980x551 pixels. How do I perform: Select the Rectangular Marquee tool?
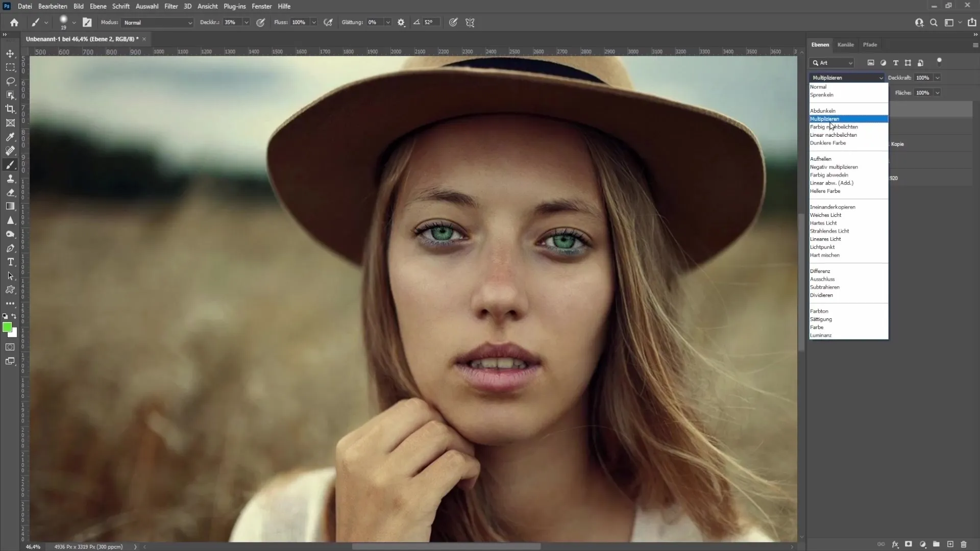10,67
